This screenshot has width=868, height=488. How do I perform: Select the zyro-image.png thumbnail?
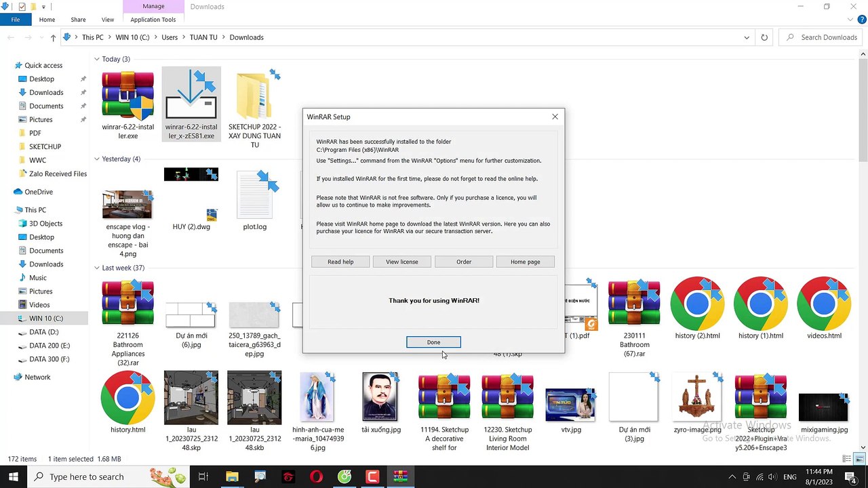tap(697, 397)
